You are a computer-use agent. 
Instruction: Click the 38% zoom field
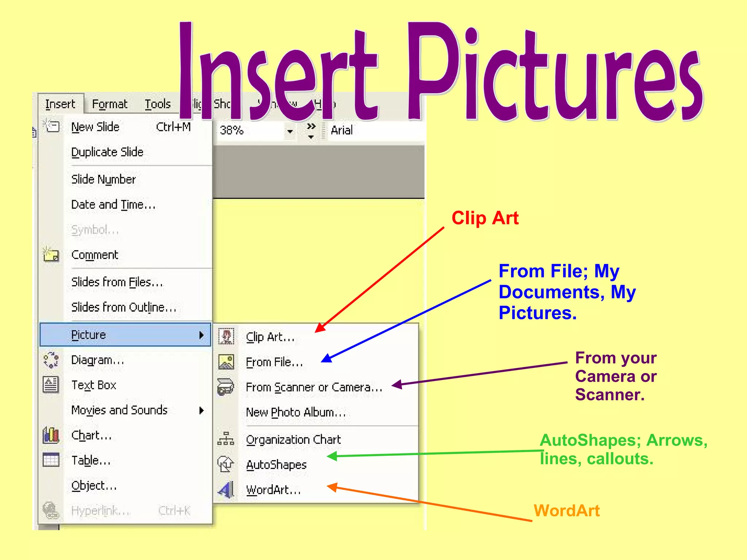point(251,131)
